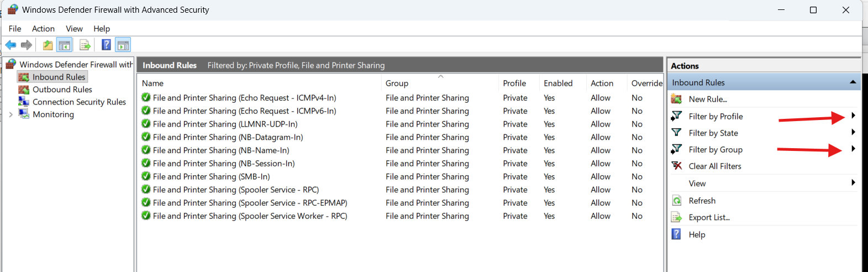Image resolution: width=868 pixels, height=272 pixels.
Task: Open the View menu in menu bar
Action: click(x=74, y=29)
